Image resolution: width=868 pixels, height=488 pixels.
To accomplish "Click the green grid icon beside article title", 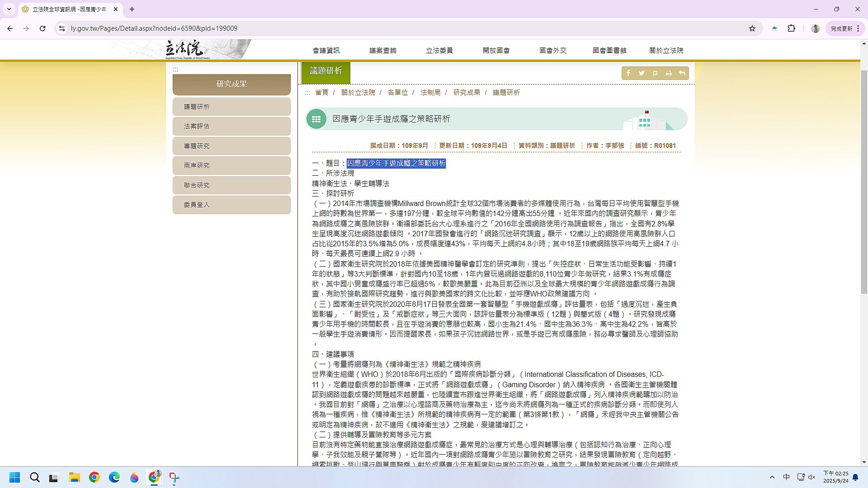I will 316,119.
